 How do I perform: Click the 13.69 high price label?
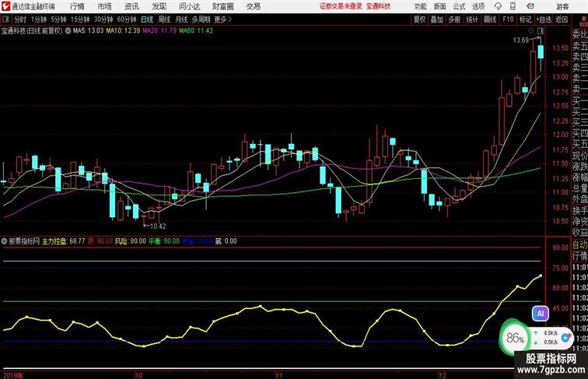point(521,40)
